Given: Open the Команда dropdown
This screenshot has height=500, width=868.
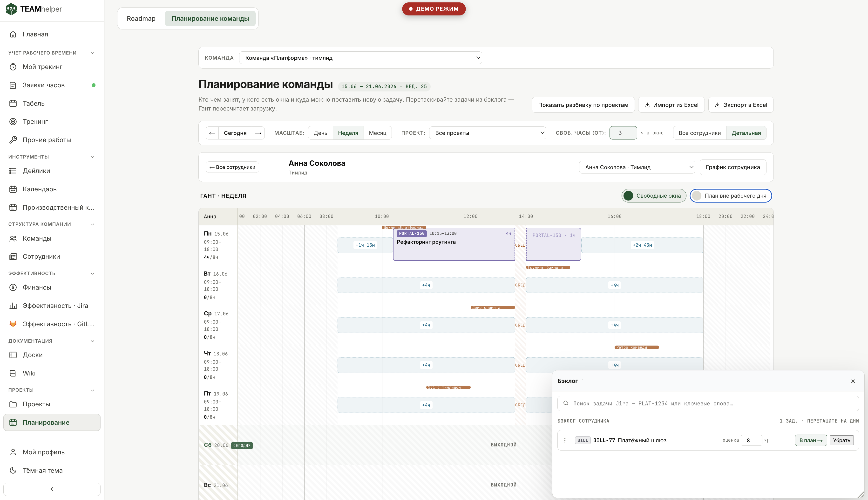Looking at the screenshot, I should [x=360, y=58].
